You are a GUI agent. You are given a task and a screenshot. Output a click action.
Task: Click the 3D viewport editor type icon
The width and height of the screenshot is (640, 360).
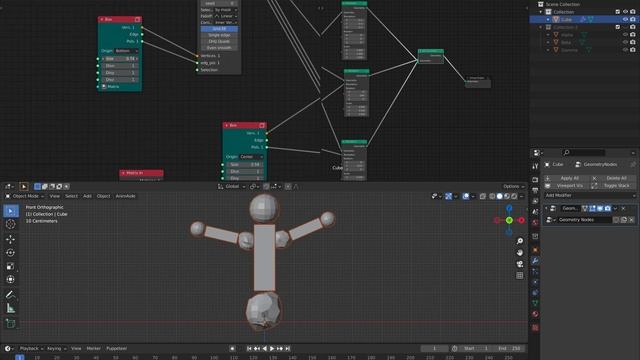tap(8, 187)
